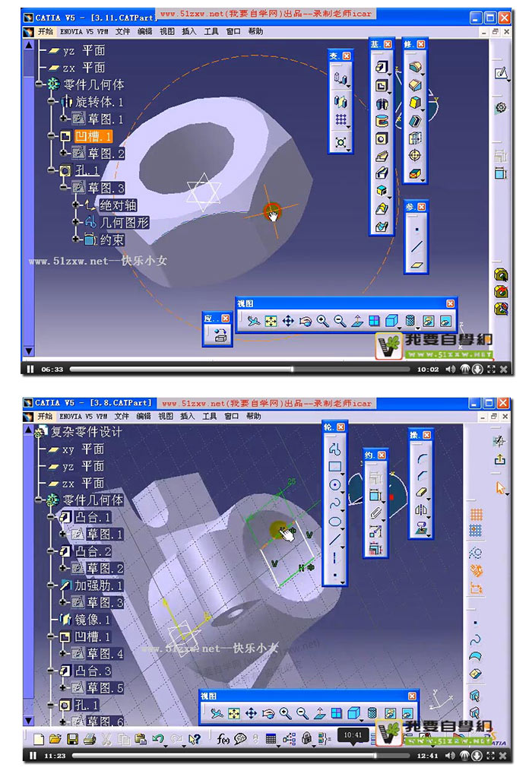
Task: Mute the bottom video's speaker icon
Action: (x=450, y=755)
